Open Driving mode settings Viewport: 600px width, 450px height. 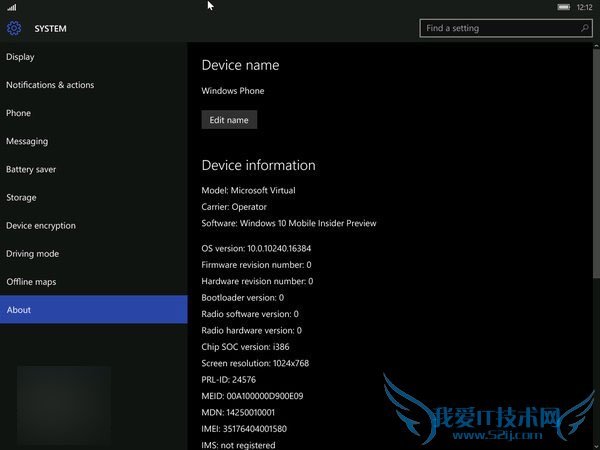pos(94,254)
